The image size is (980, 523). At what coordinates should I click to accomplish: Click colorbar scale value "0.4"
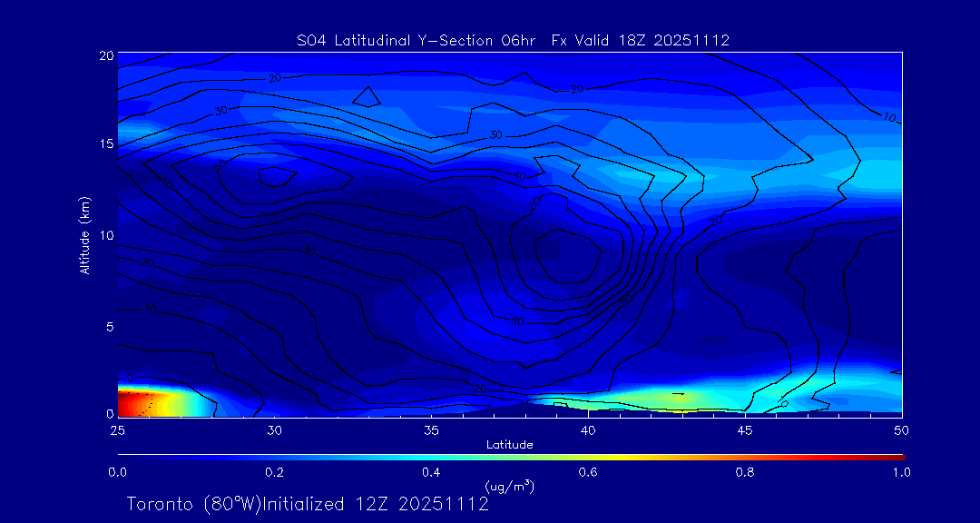click(x=431, y=472)
